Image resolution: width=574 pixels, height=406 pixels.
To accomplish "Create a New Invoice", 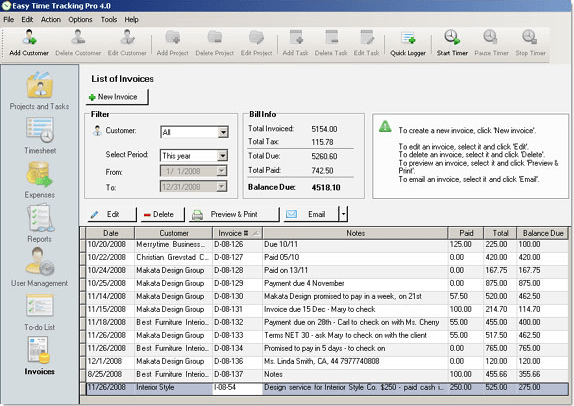I will tap(117, 97).
